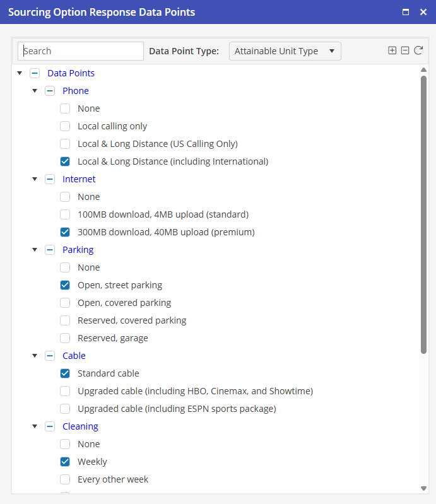The image size is (436, 504).
Task: Toggle the Cleaning group tri-state checkbox
Action: 50,426
